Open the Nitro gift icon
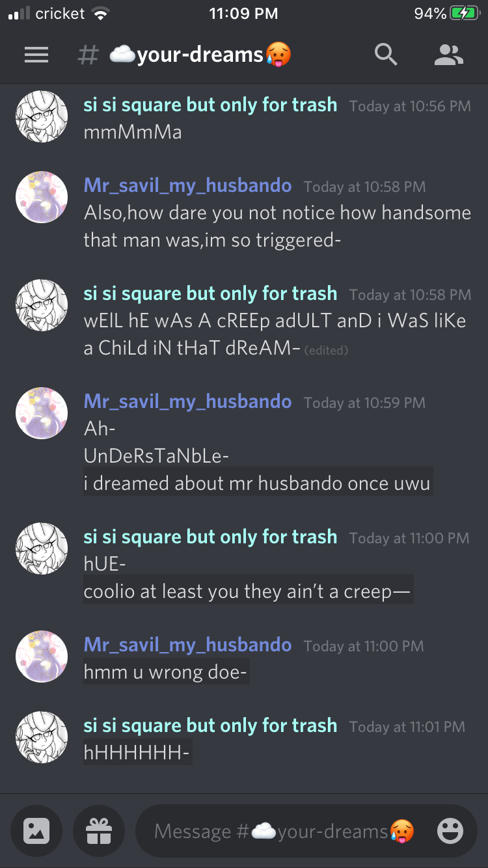This screenshot has height=868, width=488. pos(99,831)
